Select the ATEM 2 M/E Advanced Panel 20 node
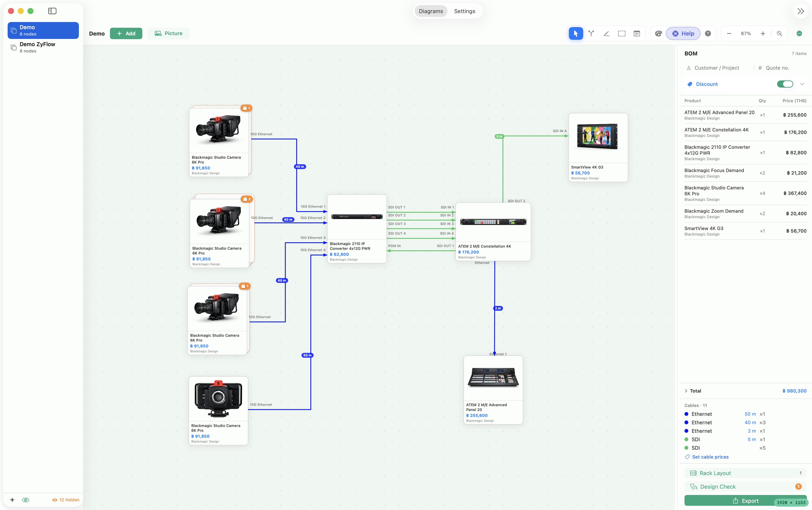 [x=493, y=390]
